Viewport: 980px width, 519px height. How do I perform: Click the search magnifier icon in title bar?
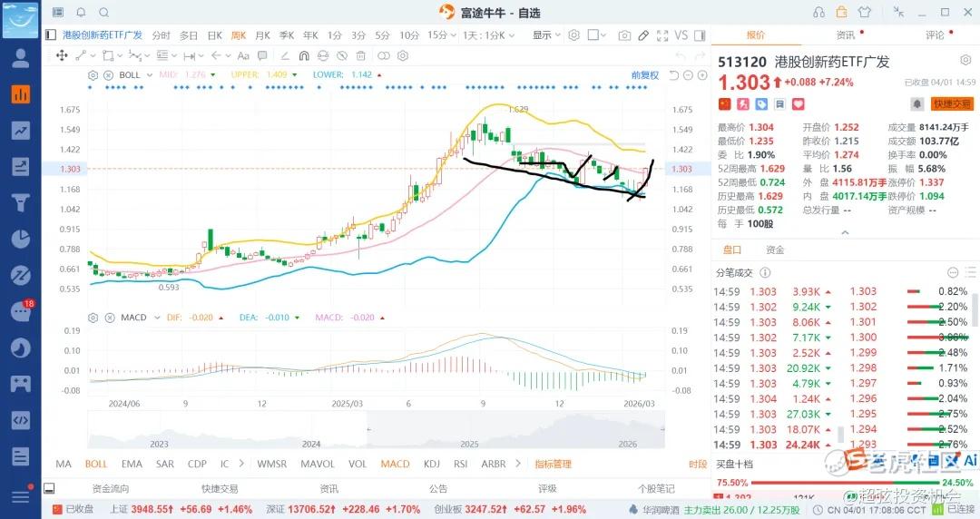(x=104, y=12)
